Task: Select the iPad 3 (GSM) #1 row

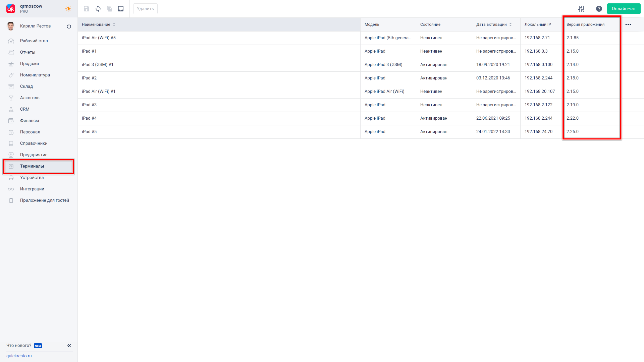Action: (x=361, y=65)
